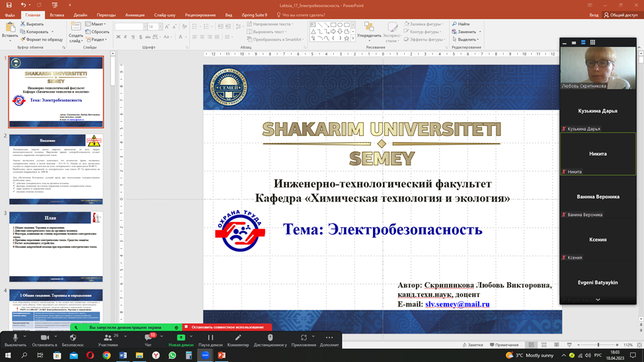Clear all text formatting icon
The width and height of the screenshot is (644, 362).
[184, 26]
